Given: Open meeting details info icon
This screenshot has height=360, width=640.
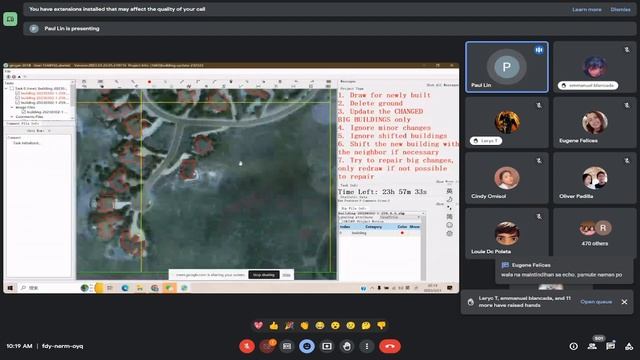Looking at the screenshot, I should (x=573, y=346).
